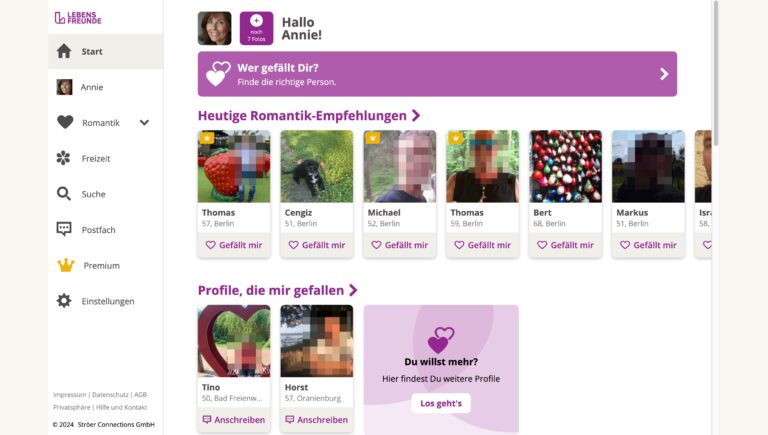Expand Heutige Romantik-Empfehlungen arrow
Screen dimensions: 768x435
416,116
